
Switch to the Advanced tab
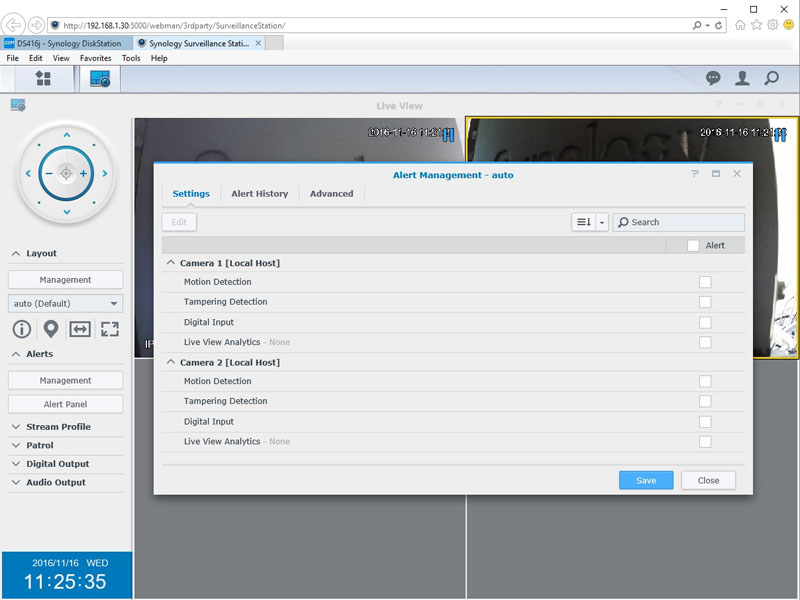[x=332, y=194]
